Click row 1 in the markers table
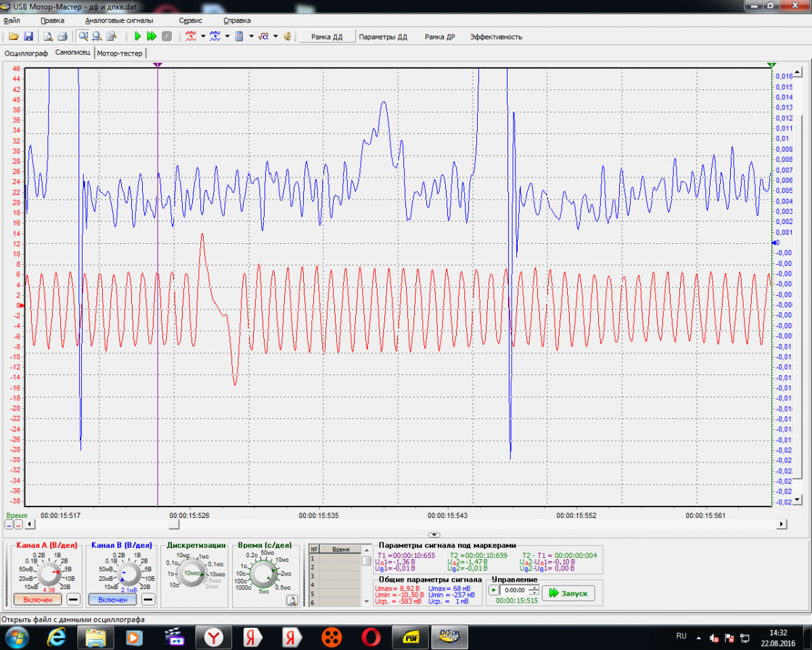Image resolution: width=812 pixels, height=650 pixels. pyautogui.click(x=335, y=559)
